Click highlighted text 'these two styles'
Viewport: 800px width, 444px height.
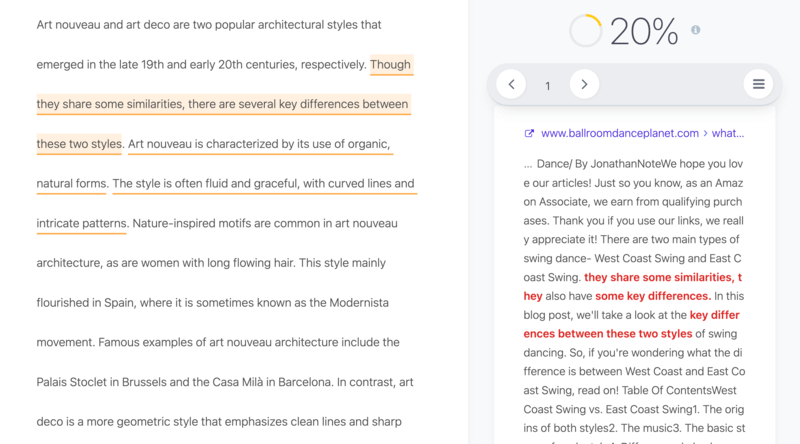79,144
